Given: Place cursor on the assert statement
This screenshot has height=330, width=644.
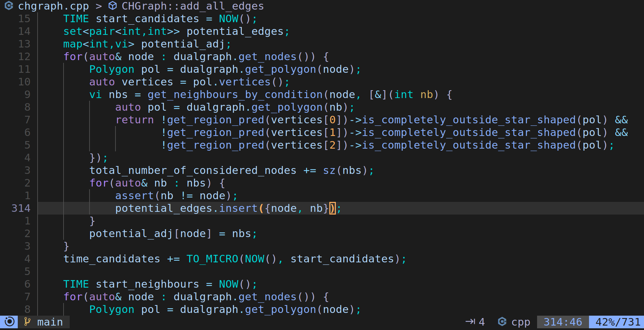Looking at the screenshot, I should [x=134, y=196].
